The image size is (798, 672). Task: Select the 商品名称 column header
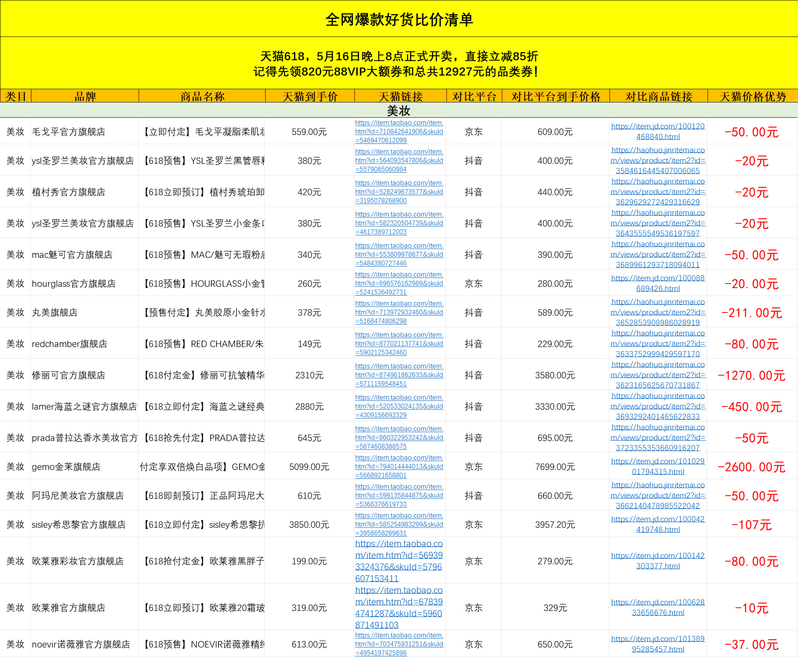pos(202,96)
